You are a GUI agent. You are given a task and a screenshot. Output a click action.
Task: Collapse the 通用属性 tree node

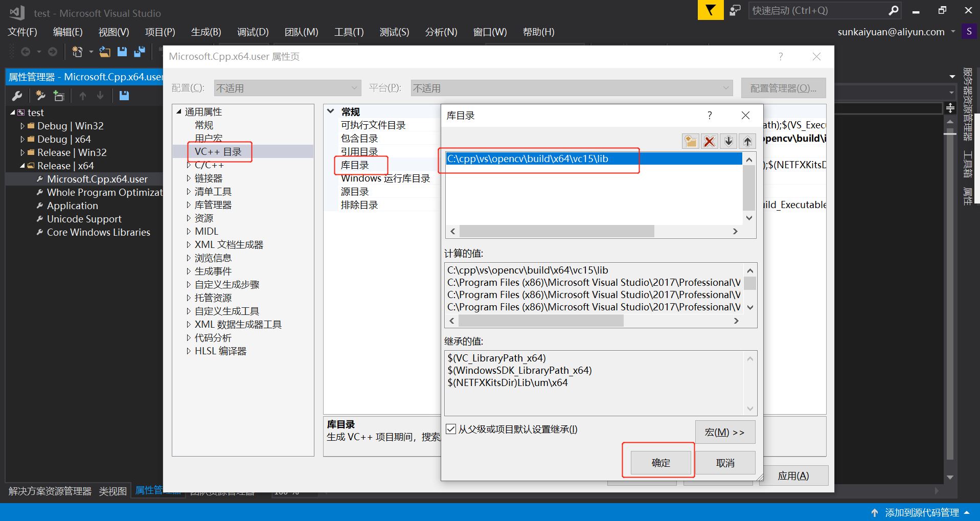[x=179, y=111]
